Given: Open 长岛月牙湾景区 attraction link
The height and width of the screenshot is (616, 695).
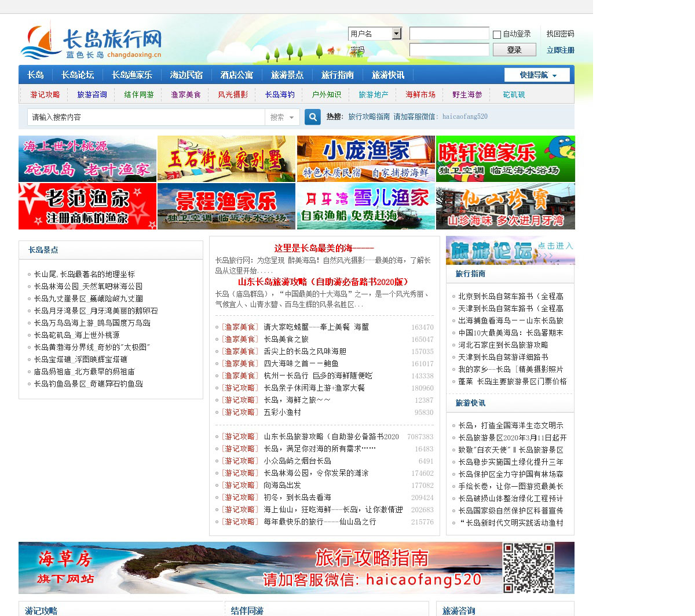Looking at the screenshot, I should pyautogui.click(x=96, y=311).
